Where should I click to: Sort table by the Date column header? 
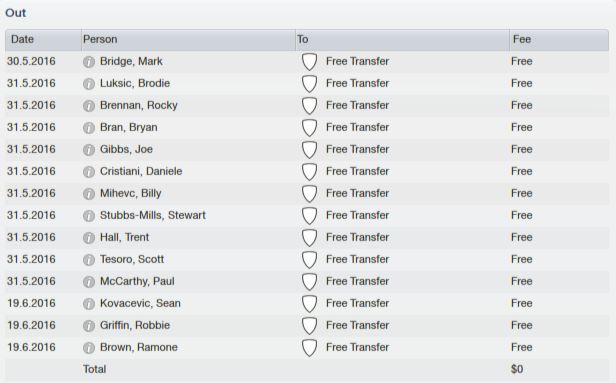(43, 40)
